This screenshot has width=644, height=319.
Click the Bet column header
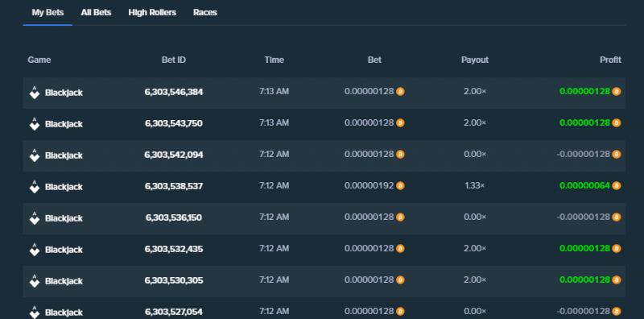(x=374, y=60)
